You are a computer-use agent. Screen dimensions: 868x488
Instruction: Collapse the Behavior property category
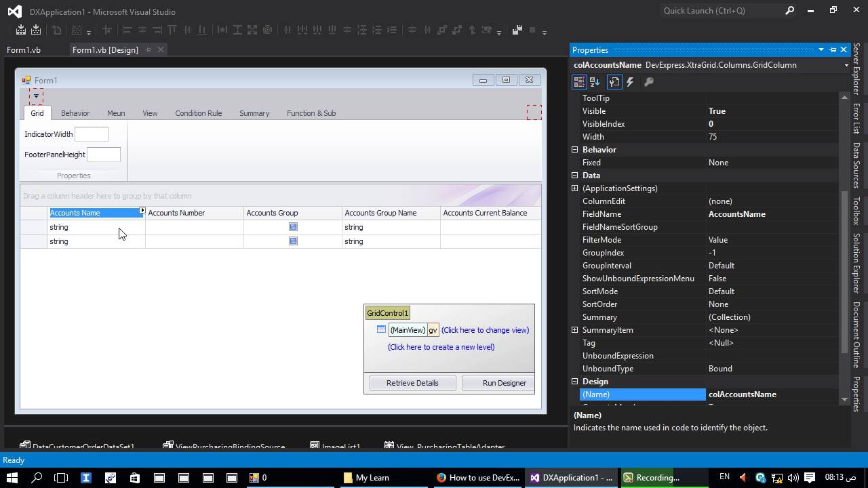pyautogui.click(x=575, y=150)
